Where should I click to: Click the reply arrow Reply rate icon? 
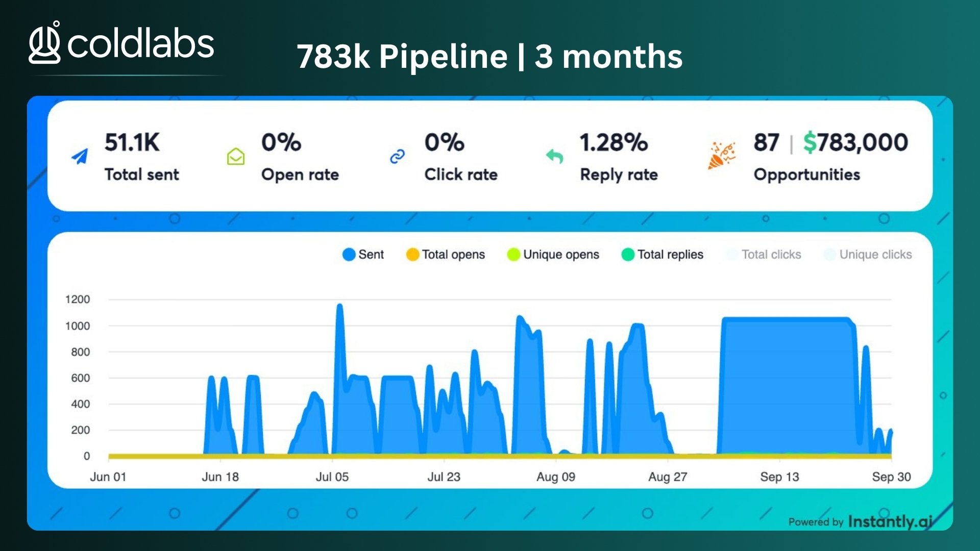[x=554, y=156]
